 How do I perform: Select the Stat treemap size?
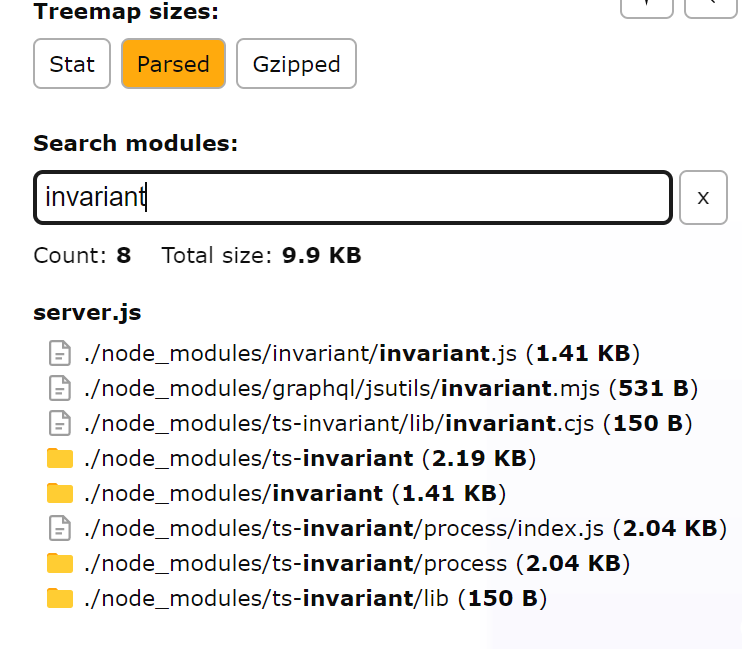coord(72,65)
